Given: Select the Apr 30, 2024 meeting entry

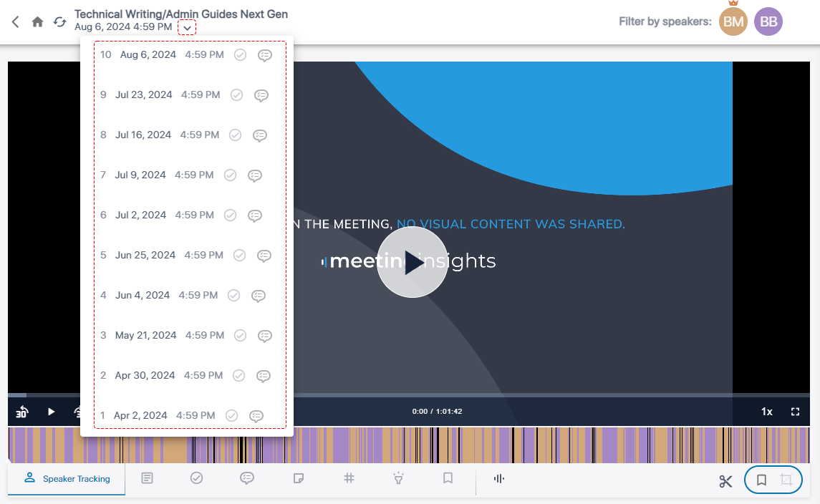Looking at the screenshot, I should pos(145,375).
